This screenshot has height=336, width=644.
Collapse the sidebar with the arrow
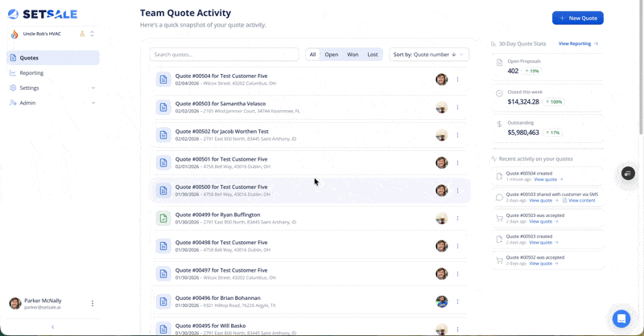coord(52,327)
